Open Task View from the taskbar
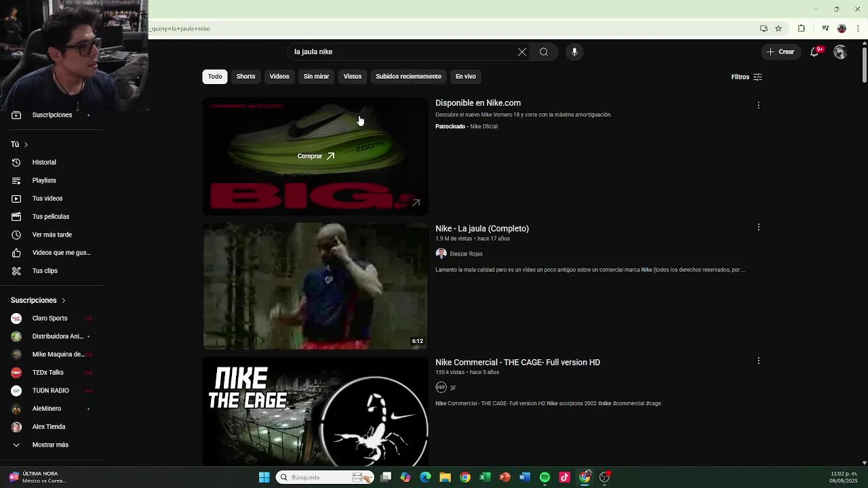The width and height of the screenshot is (868, 488). coord(386,477)
